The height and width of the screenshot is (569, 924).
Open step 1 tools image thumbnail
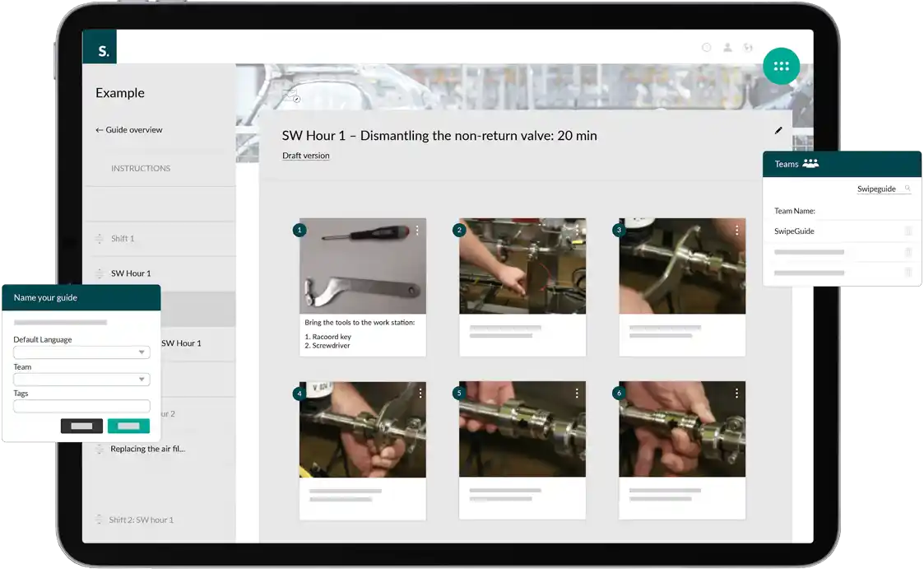[362, 266]
